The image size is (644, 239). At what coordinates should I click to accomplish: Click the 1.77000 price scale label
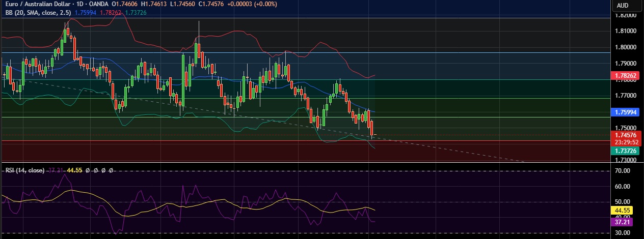click(x=626, y=96)
